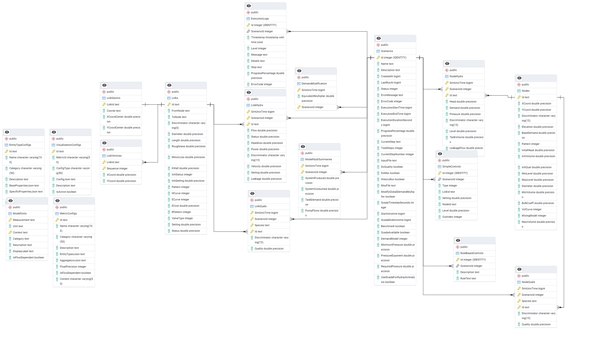Click the key icon beside ModelHydrSummaries ScenarioId
600x364 pixels.
(x=302, y=172)
